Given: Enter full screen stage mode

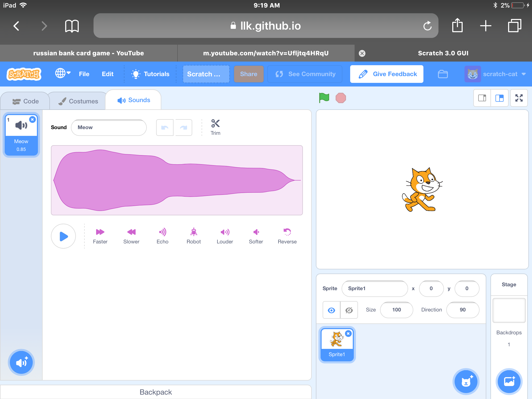Looking at the screenshot, I should click(x=519, y=98).
